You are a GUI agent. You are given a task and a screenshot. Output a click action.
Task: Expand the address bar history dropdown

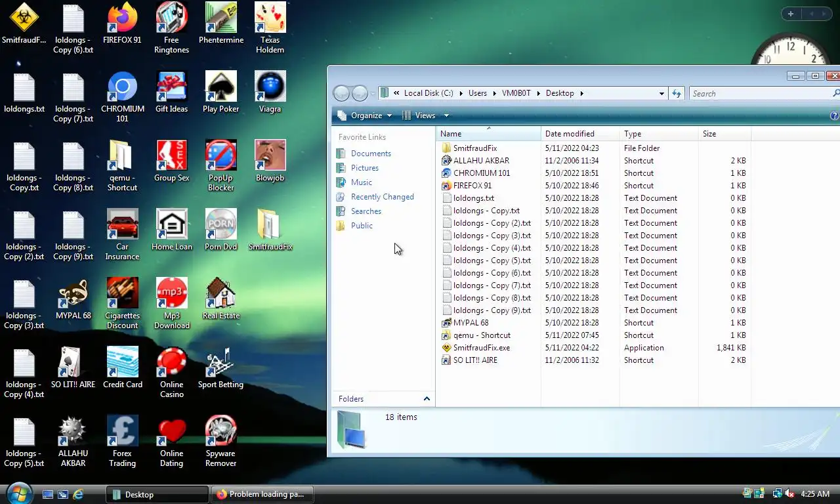click(661, 93)
